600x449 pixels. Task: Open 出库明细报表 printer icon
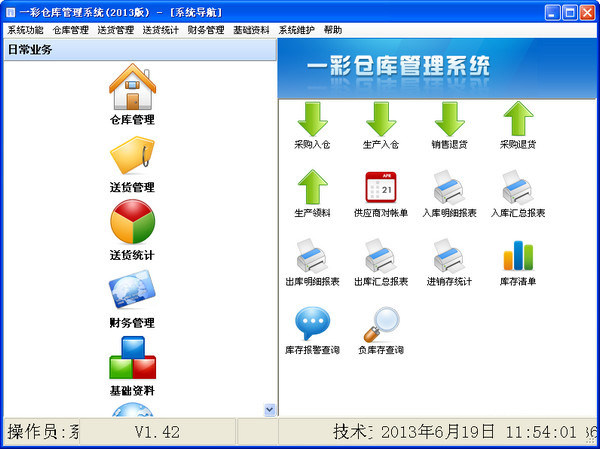tap(313, 256)
